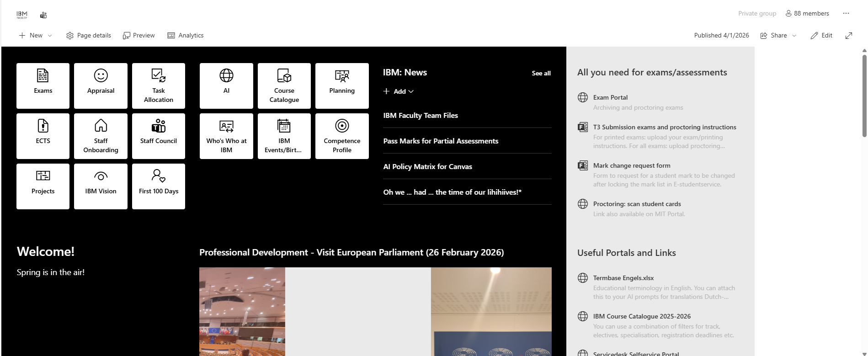Click the 'Published 4/1/2026' status text
868x356 pixels.
pos(721,35)
